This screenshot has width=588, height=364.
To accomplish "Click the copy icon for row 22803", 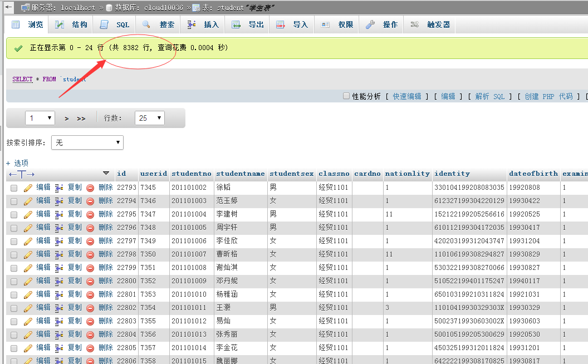I will (x=59, y=322).
